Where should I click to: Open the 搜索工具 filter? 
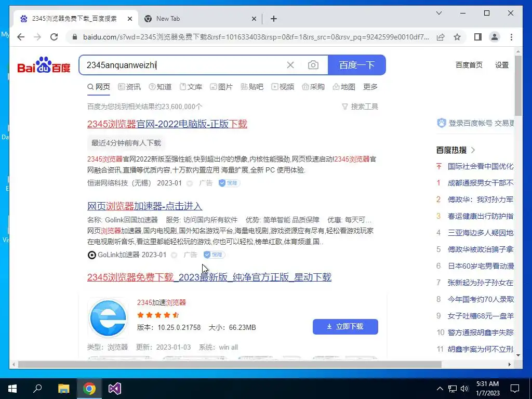pos(360,107)
